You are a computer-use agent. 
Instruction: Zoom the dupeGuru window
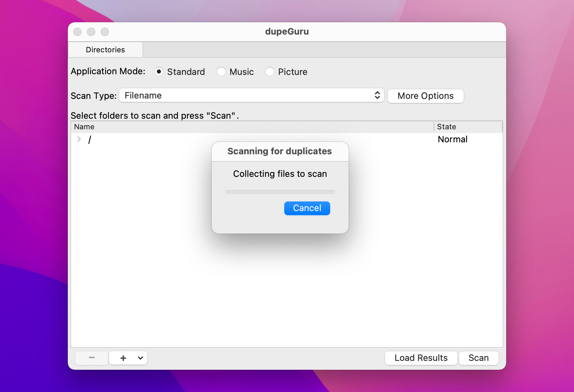[x=105, y=32]
